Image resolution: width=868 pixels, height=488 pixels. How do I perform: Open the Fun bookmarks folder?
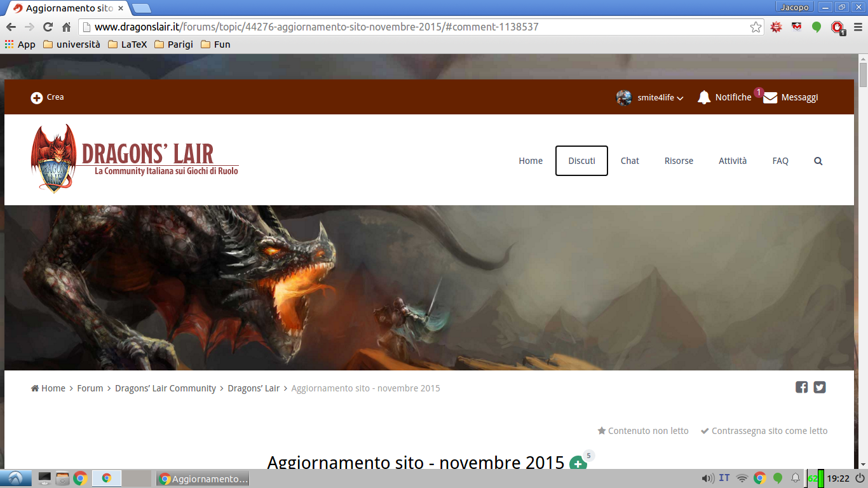[215, 44]
